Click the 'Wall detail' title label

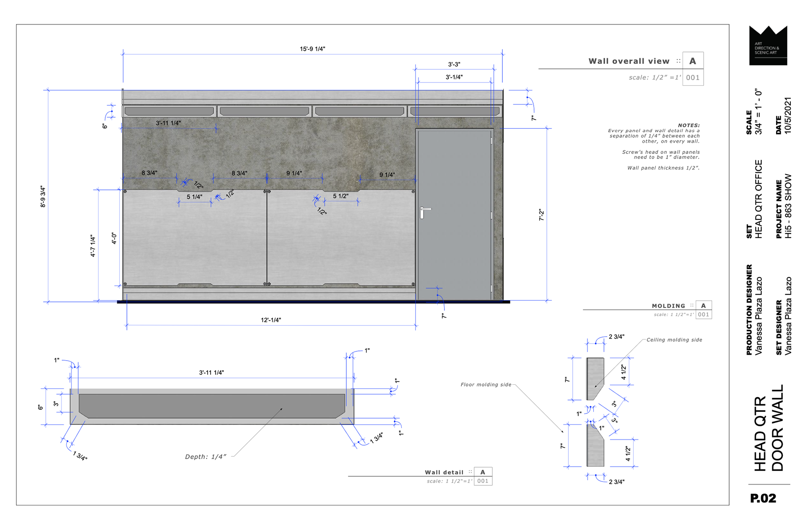point(444,472)
